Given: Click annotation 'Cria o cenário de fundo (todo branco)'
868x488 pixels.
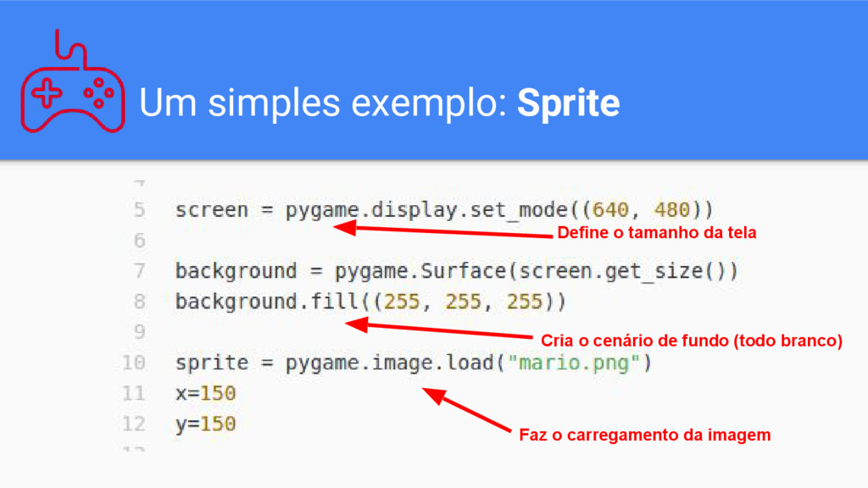Looking at the screenshot, I should (x=692, y=341).
